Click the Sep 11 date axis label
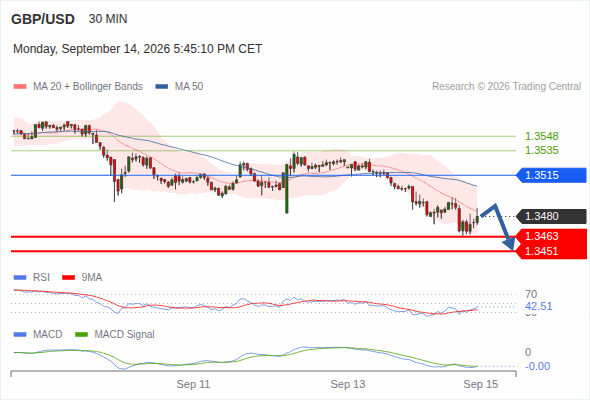 tap(193, 384)
